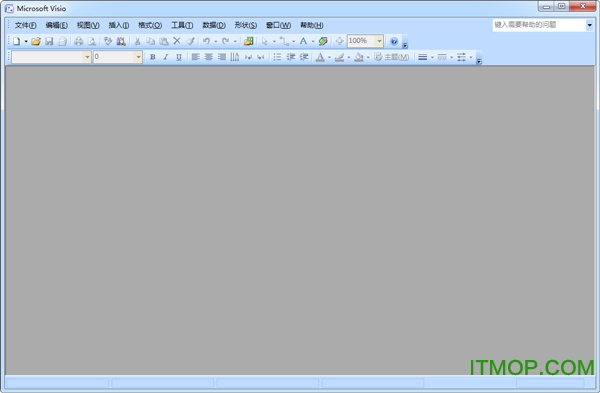Redo the action with the Redo arrow

(226, 41)
